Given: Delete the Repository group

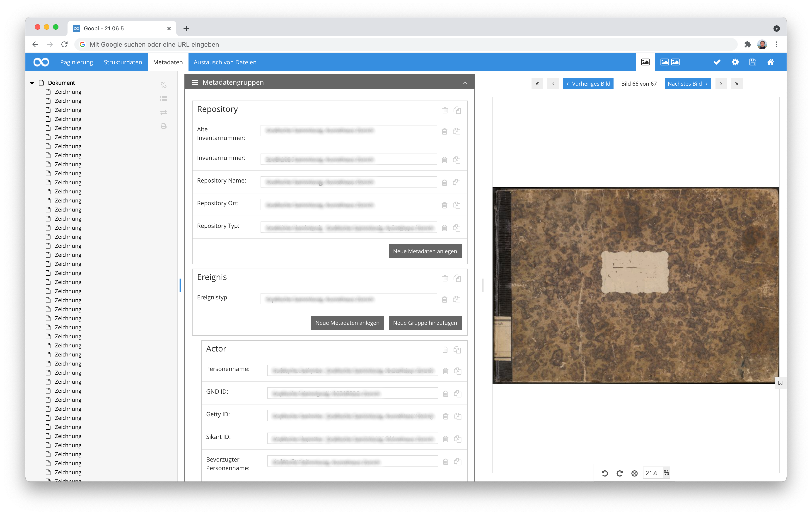Looking at the screenshot, I should point(445,110).
